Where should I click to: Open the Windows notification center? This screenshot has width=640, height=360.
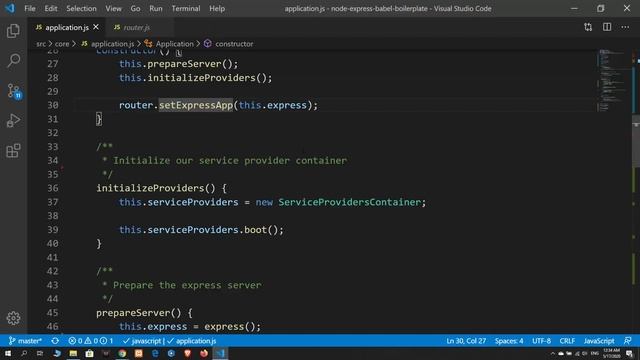pyautogui.click(x=629, y=353)
